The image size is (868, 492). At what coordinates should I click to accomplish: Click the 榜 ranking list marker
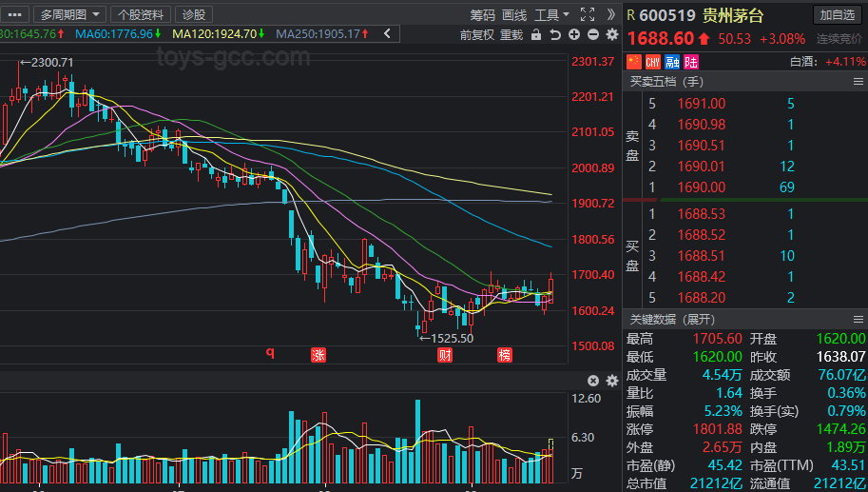coord(504,355)
